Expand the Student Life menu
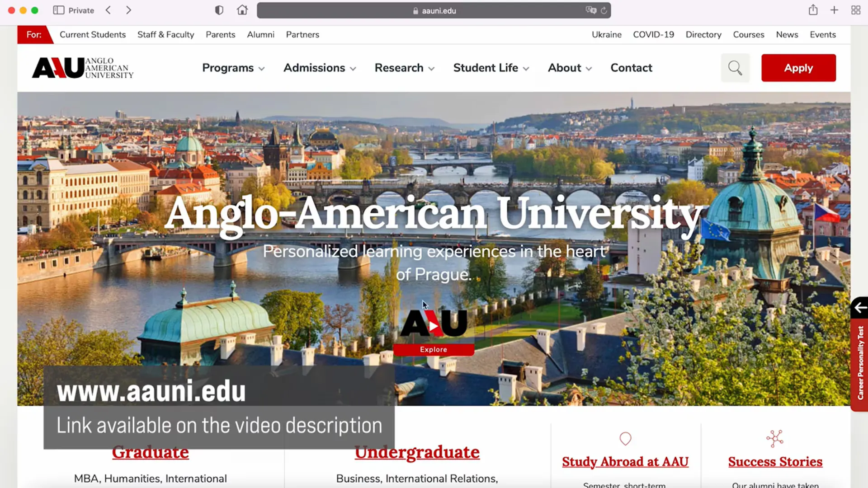The width and height of the screenshot is (868, 488). [x=491, y=68]
